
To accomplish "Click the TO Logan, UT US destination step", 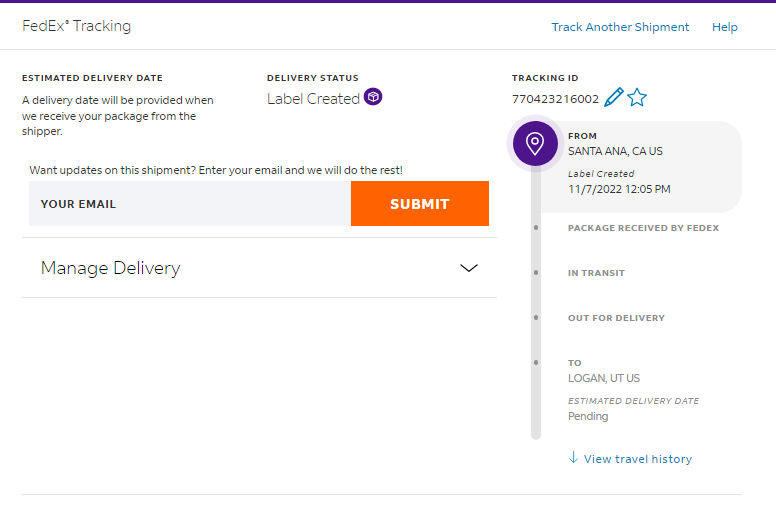I will coord(604,371).
